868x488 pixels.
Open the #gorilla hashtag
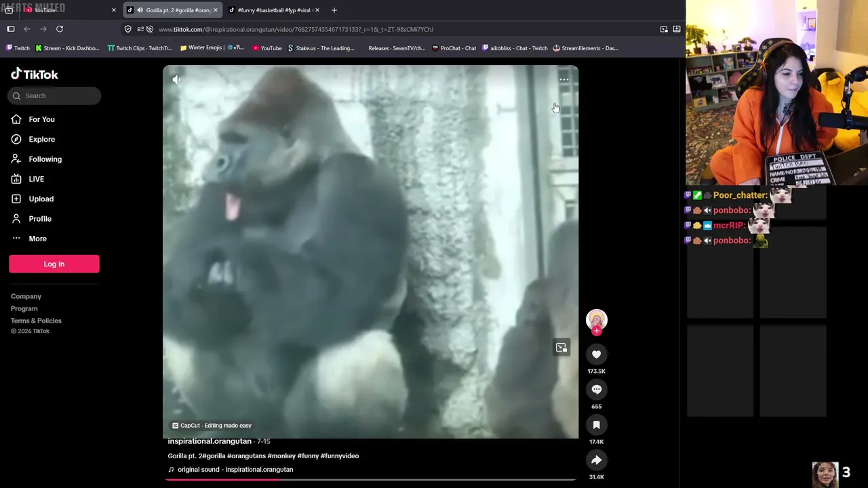[212, 456]
